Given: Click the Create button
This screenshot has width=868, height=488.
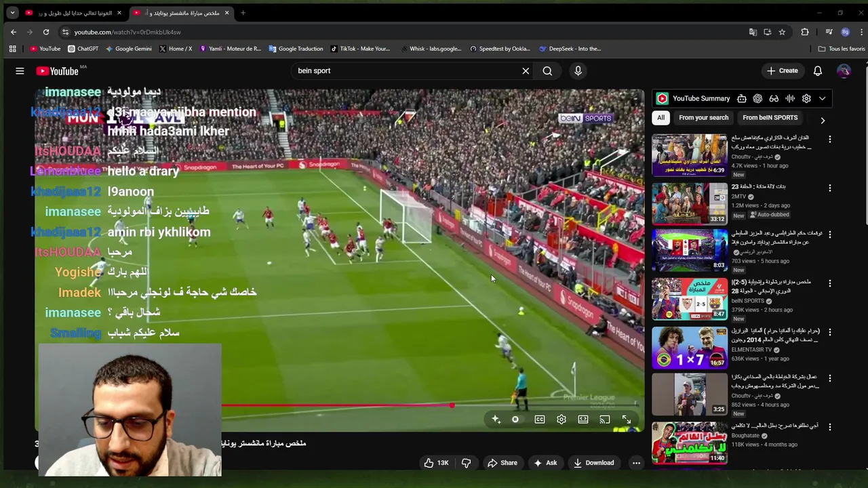Looking at the screenshot, I should point(782,70).
